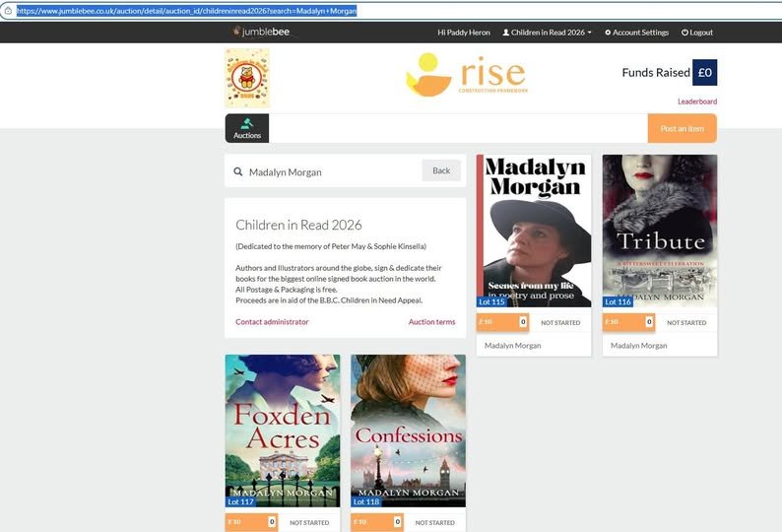Expand the Children in Read 2026 dropdown
782x532 pixels.
click(x=547, y=33)
